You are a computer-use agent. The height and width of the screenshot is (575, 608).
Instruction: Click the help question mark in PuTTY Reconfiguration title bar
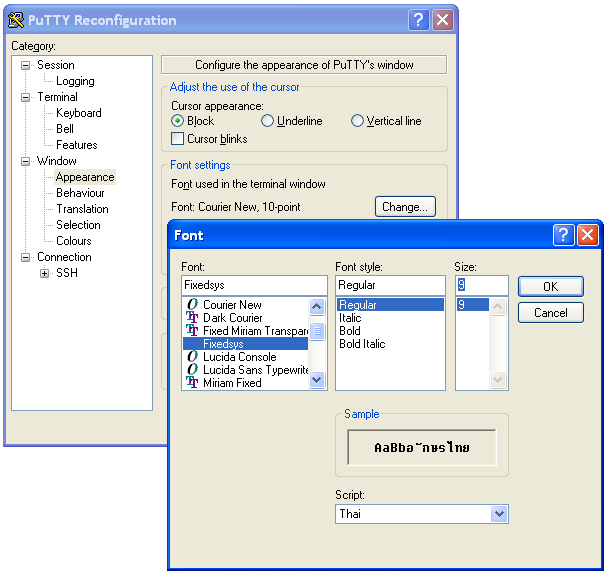click(418, 20)
